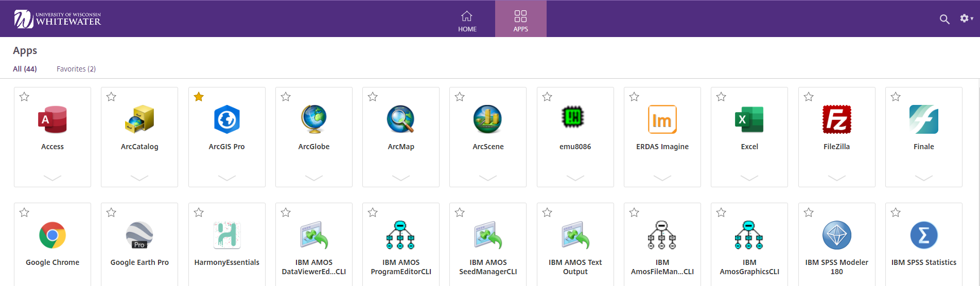Toggle the Finale favorite star

click(896, 96)
